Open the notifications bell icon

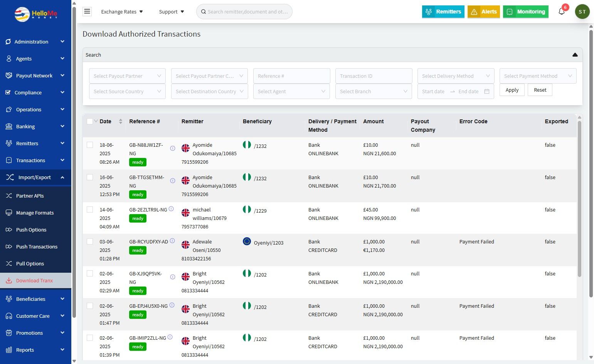(x=562, y=12)
